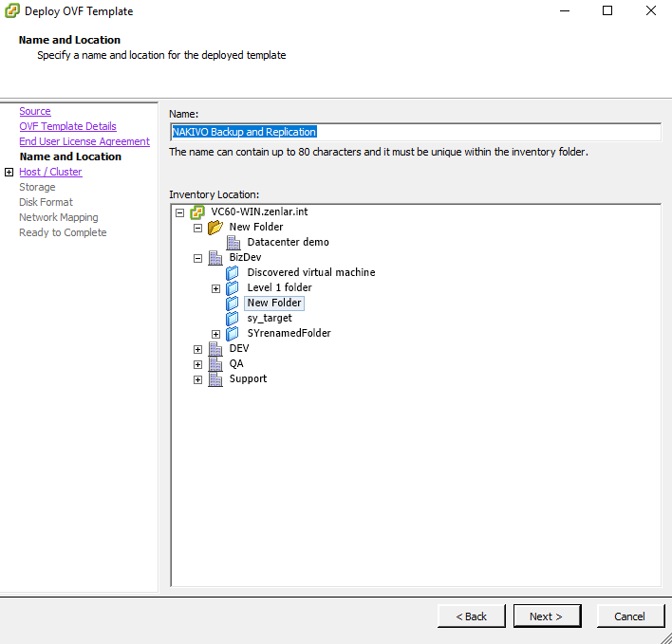This screenshot has width=672, height=644.
Task: Click the Disk Format wizard step text
Action: click(46, 202)
